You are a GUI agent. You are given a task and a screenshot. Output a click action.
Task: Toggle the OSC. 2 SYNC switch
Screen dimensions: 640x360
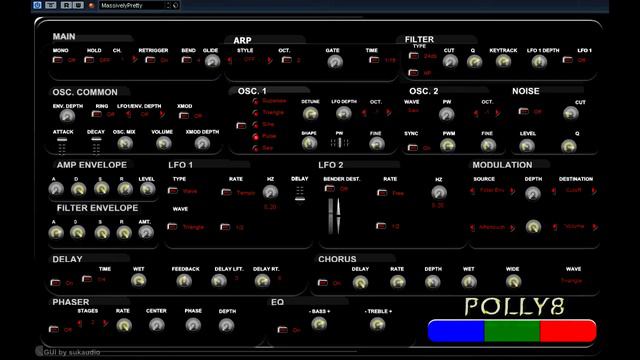413,147
